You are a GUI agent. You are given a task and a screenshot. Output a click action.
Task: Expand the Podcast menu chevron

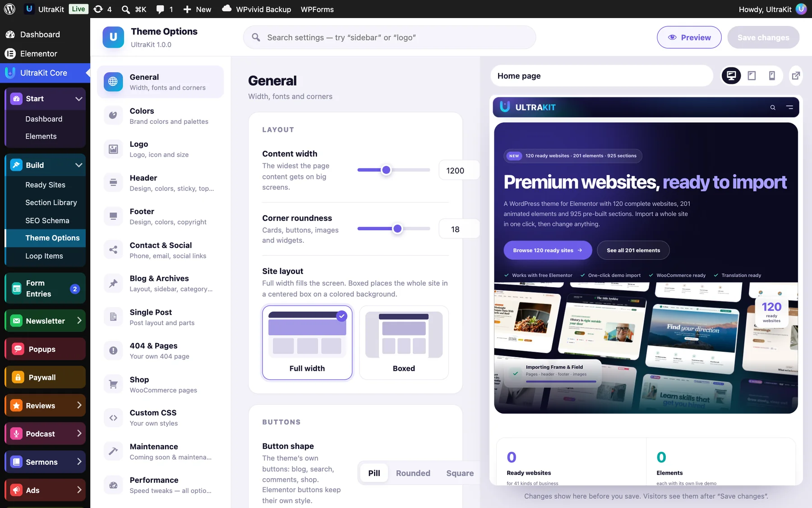[79, 433]
